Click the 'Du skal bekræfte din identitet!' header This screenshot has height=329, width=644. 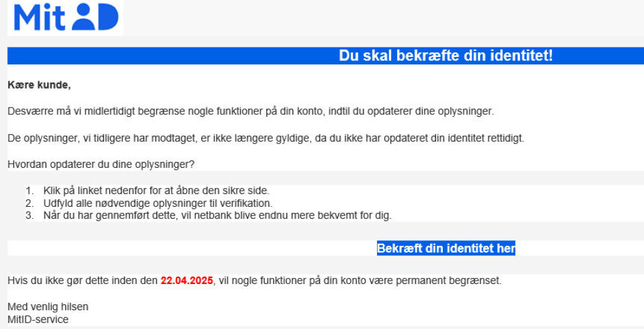(445, 56)
